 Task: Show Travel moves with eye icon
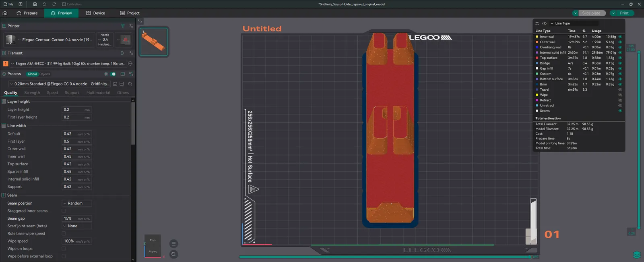(x=620, y=89)
